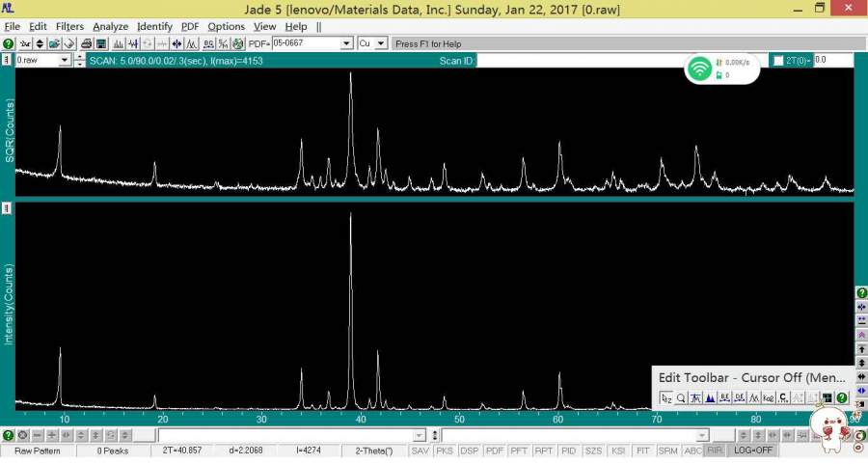
Task: Open the View menu
Action: [264, 27]
